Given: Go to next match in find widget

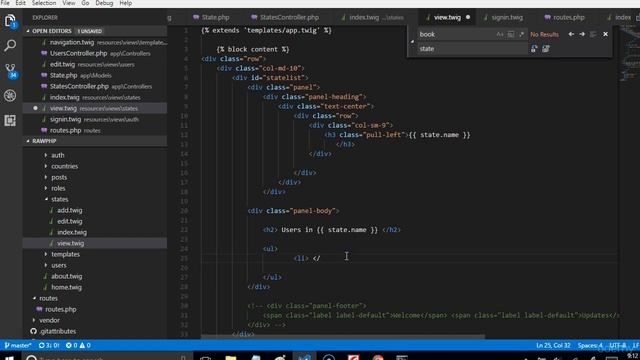Looking at the screenshot, I should [582, 34].
